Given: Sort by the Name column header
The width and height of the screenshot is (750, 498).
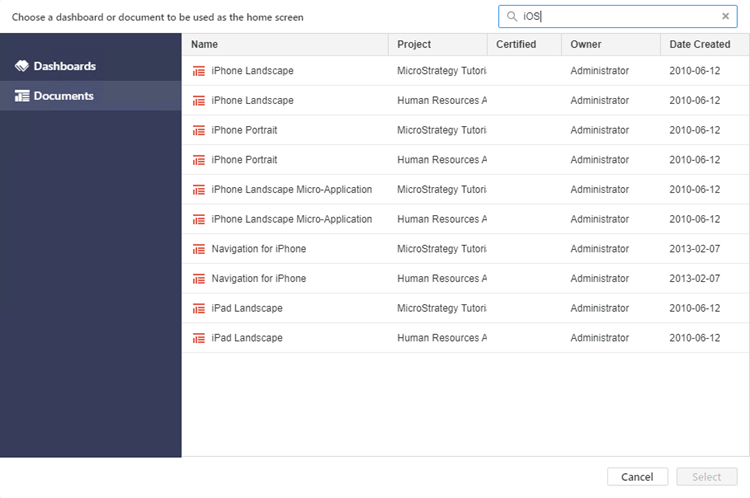Looking at the screenshot, I should click(205, 44).
